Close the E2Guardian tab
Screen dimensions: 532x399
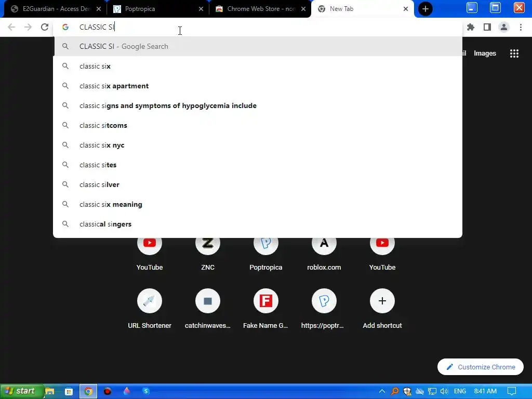(98, 9)
